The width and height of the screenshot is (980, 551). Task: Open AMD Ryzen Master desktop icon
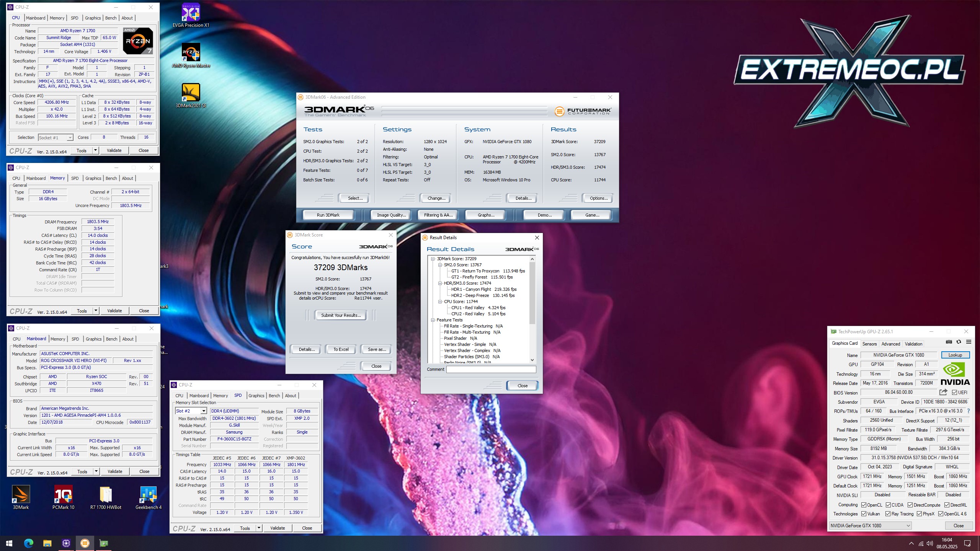click(191, 55)
